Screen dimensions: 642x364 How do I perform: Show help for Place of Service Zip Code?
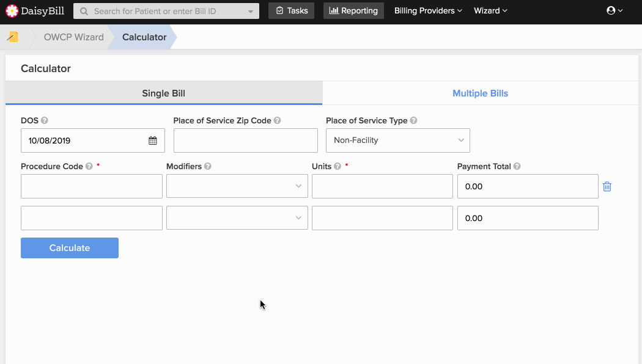click(277, 121)
